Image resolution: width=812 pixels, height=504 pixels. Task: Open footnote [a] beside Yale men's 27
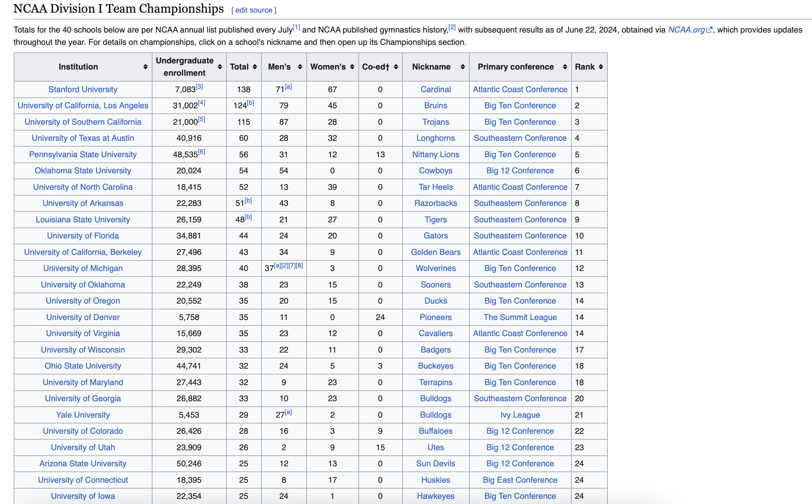[288, 412]
